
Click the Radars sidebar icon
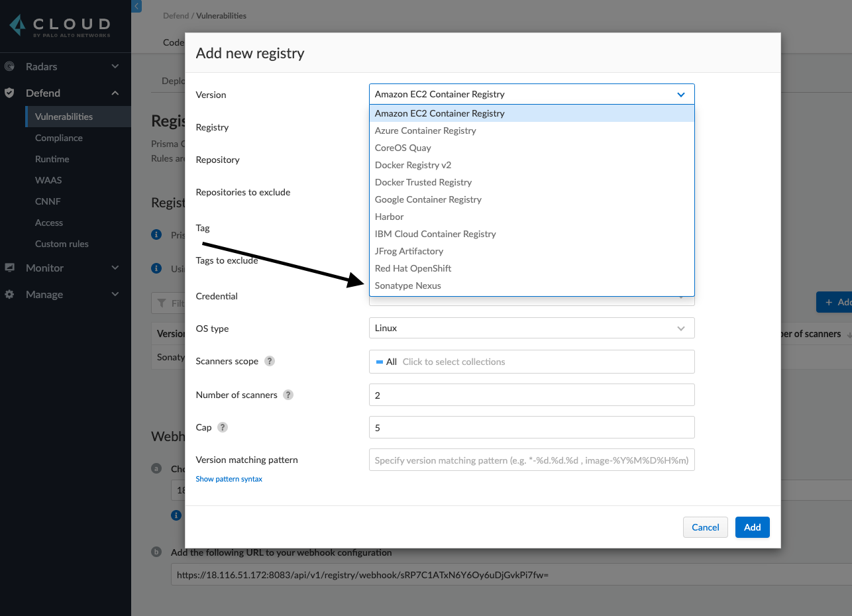[x=9, y=66]
